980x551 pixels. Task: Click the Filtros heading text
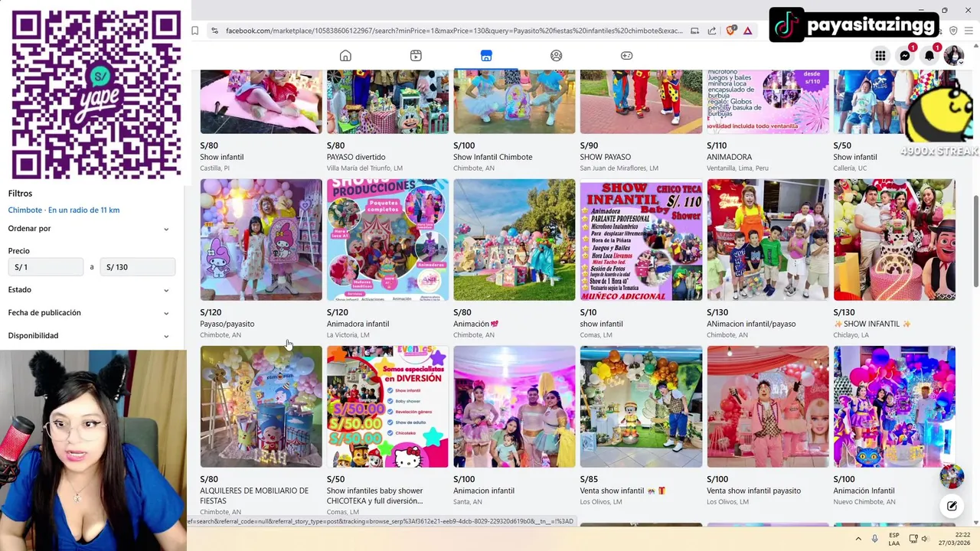[x=20, y=194]
